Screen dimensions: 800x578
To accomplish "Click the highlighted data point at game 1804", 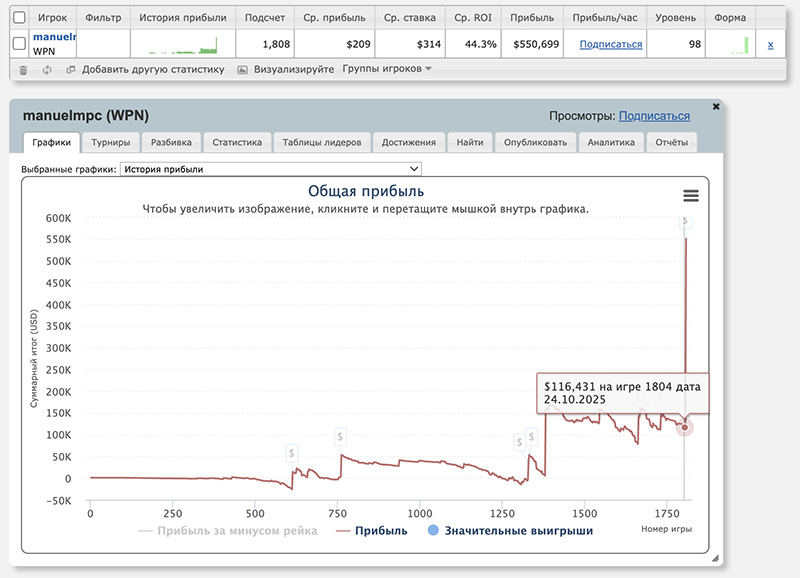I will pos(685,427).
